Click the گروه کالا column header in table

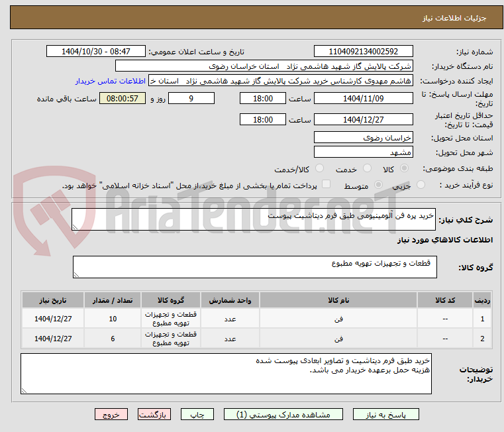171,300
